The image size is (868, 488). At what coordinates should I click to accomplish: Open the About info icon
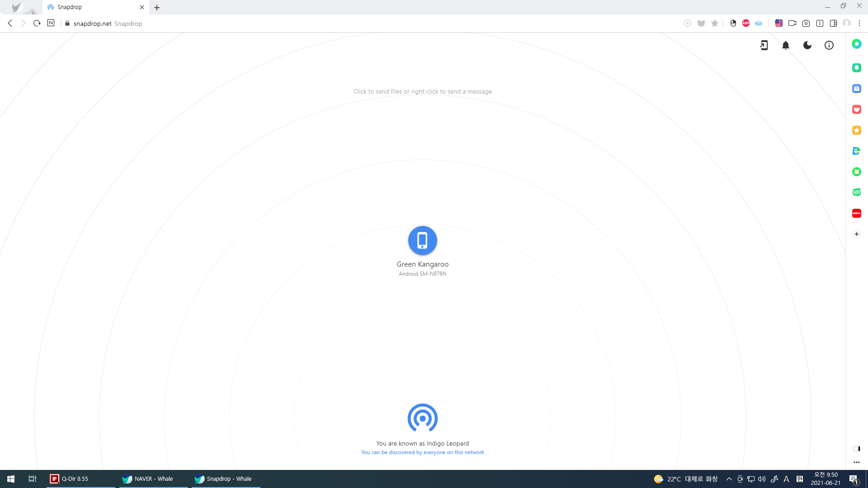(829, 45)
